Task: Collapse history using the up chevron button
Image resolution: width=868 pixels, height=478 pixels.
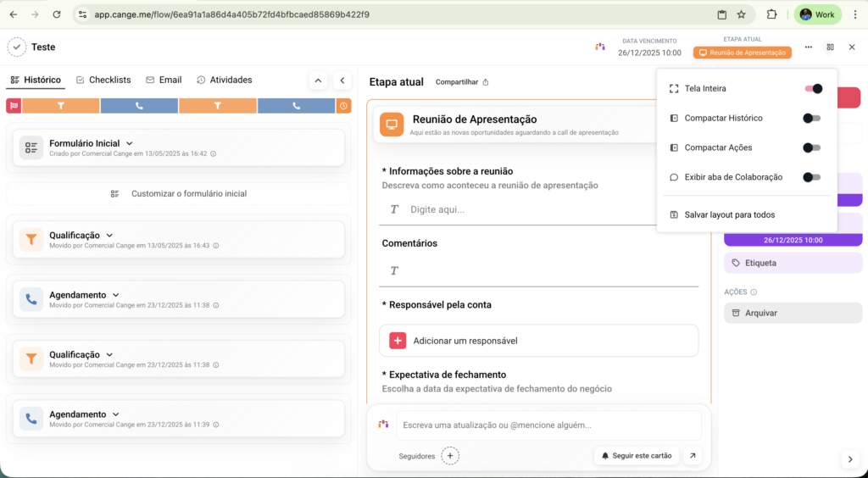Action: [x=318, y=81]
